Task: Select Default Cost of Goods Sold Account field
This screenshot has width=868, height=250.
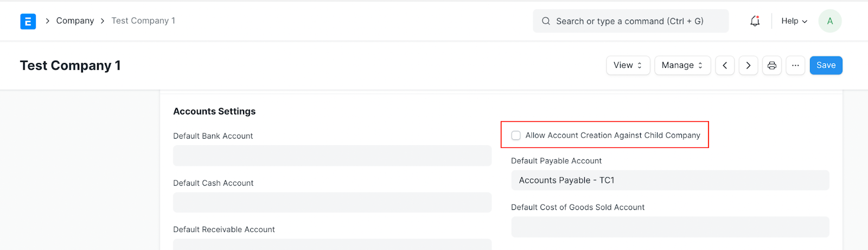Action: pyautogui.click(x=670, y=227)
